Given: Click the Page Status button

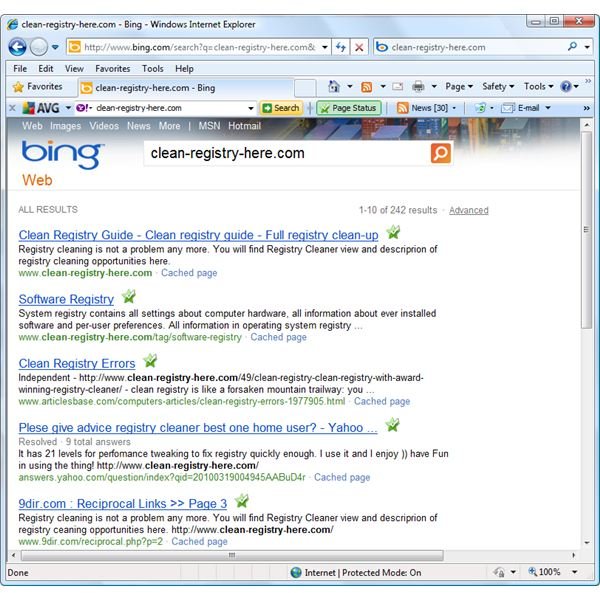Looking at the screenshot, I should [x=349, y=108].
